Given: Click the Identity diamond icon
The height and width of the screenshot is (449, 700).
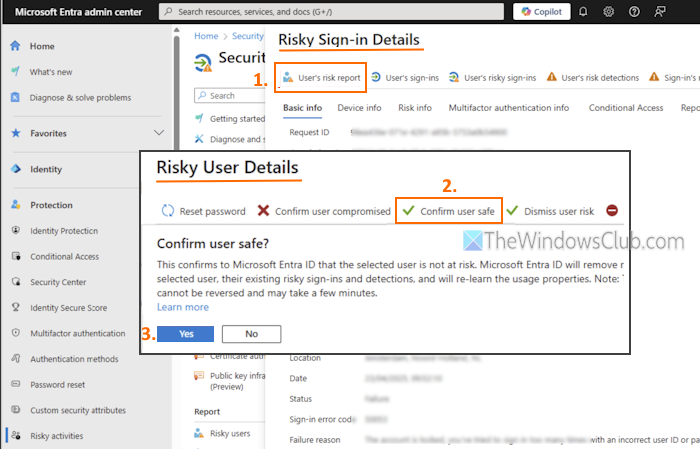Looking at the screenshot, I should (16, 169).
